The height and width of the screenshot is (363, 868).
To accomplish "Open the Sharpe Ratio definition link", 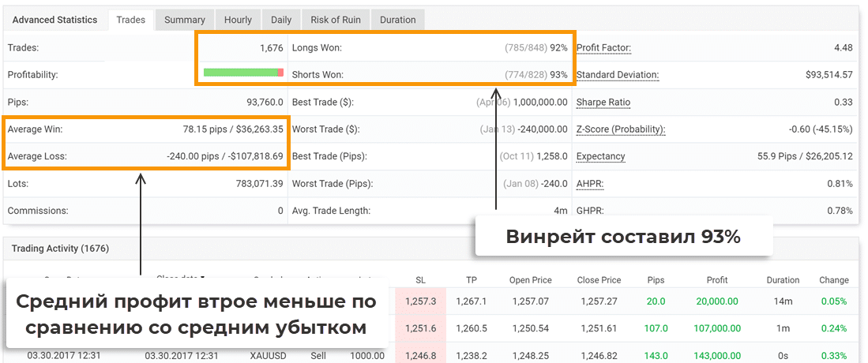I will (x=603, y=103).
